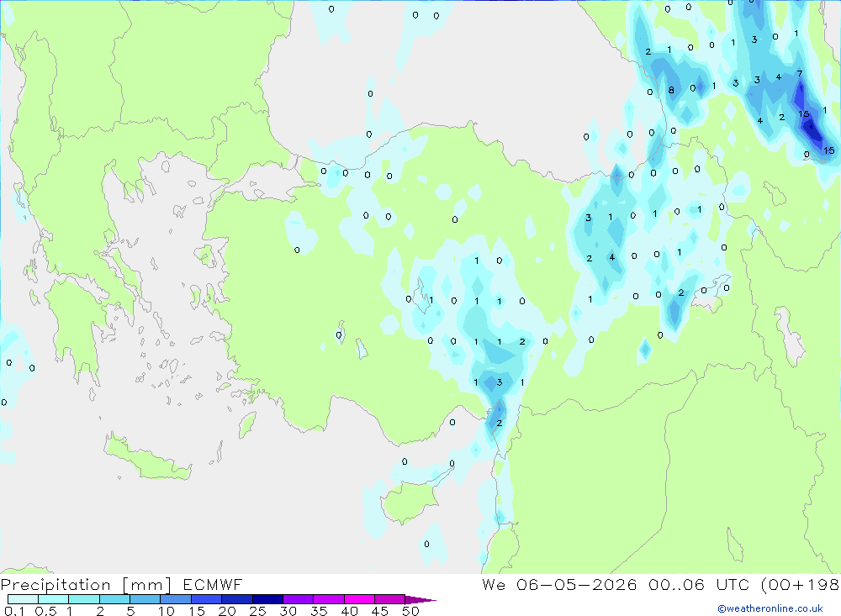Screen dimensions: 841x616
Task: Click the 0.5–1 mm legend color swatch
Action: pos(54,599)
